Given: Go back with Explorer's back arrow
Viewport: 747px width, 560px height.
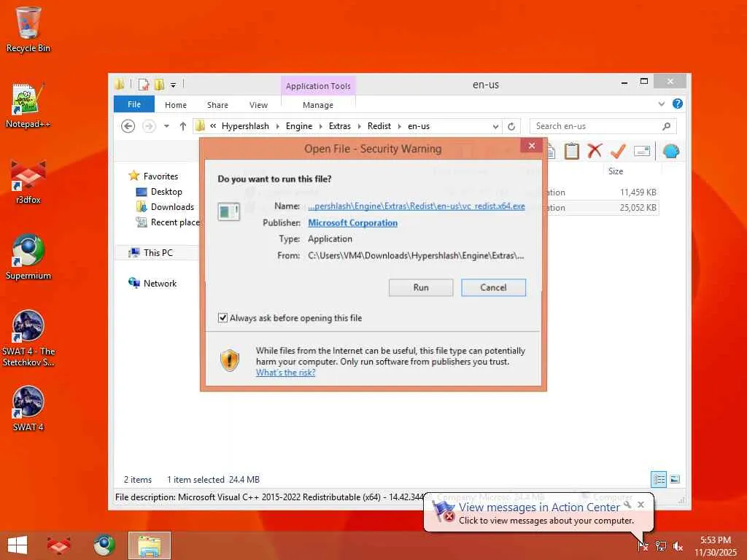Looking at the screenshot, I should (x=128, y=126).
